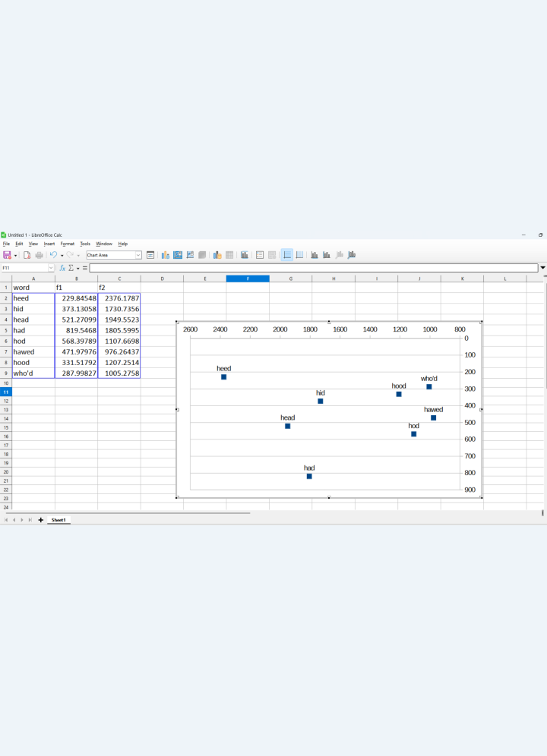Click the Format Chart Wall icon

(x=190, y=255)
